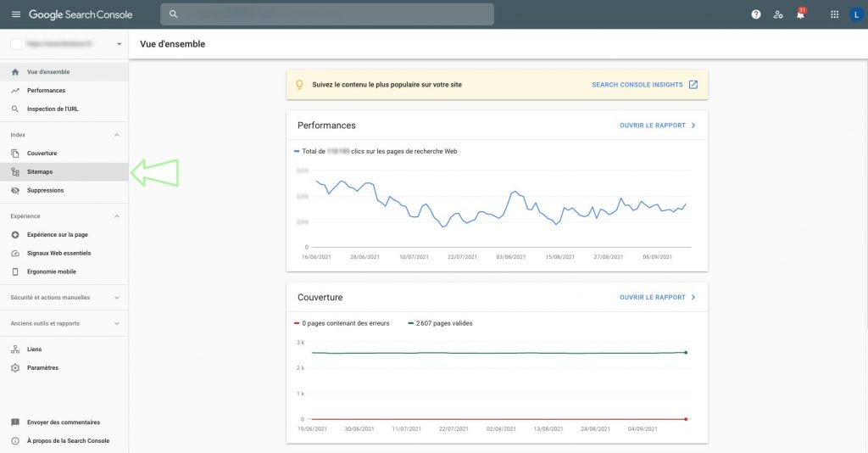Click the Search Console Insights external link icon
This screenshot has height=453, width=868.
click(693, 85)
